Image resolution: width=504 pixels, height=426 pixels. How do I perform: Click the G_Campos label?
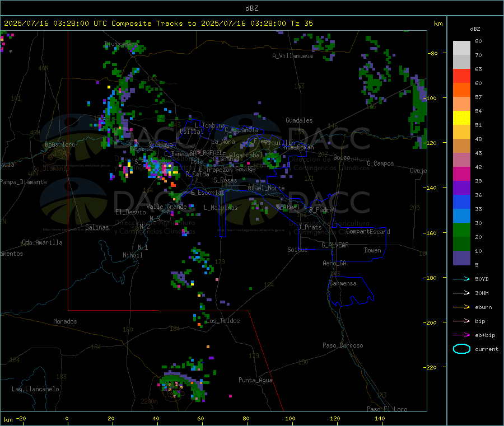point(380,163)
